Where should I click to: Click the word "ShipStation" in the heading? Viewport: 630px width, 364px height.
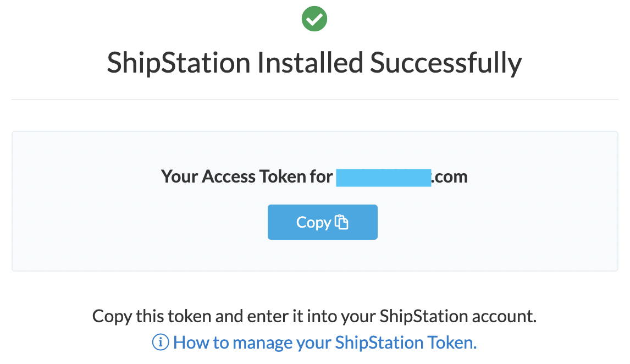179,63
